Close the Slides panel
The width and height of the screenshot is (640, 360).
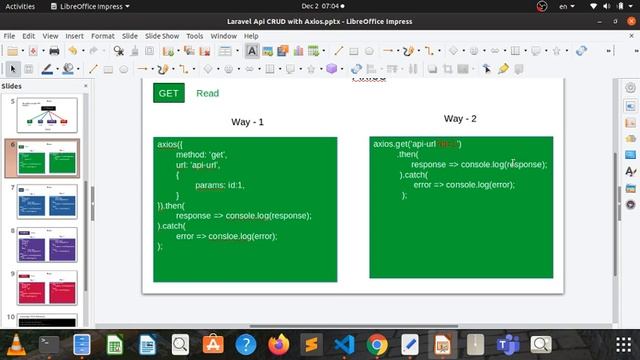coord(86,86)
